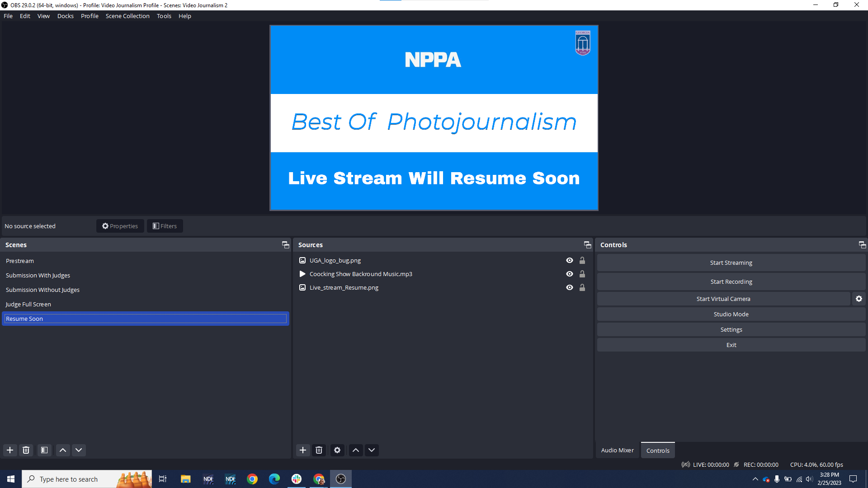Add a new source with plus icon
This screenshot has height=488, width=868.
pos(303,450)
